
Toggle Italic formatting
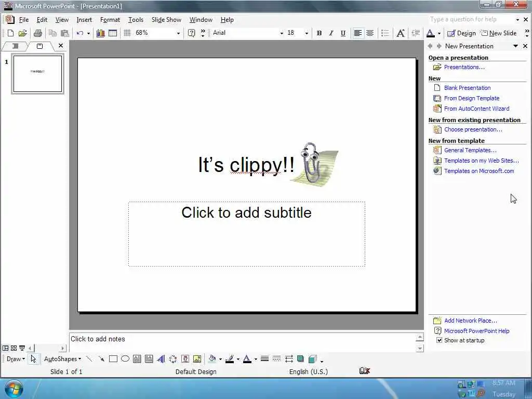tap(331, 33)
